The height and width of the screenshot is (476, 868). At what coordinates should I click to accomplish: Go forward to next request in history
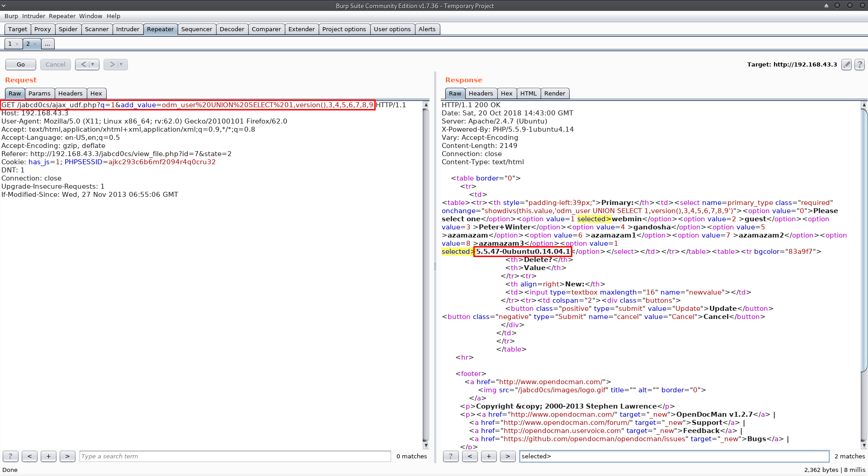tap(112, 64)
